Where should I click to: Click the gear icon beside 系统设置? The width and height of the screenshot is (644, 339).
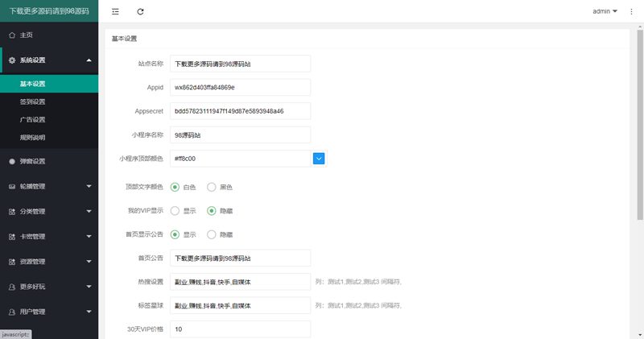(x=11, y=60)
